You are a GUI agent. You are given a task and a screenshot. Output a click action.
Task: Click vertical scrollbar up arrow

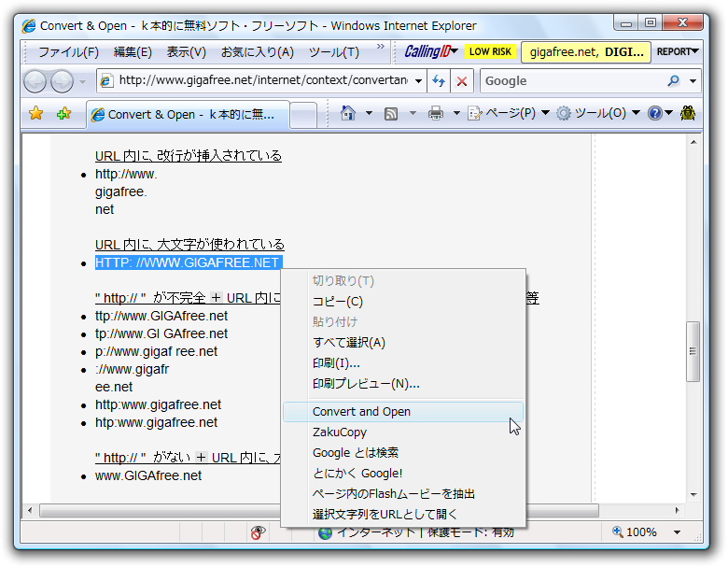pos(693,142)
